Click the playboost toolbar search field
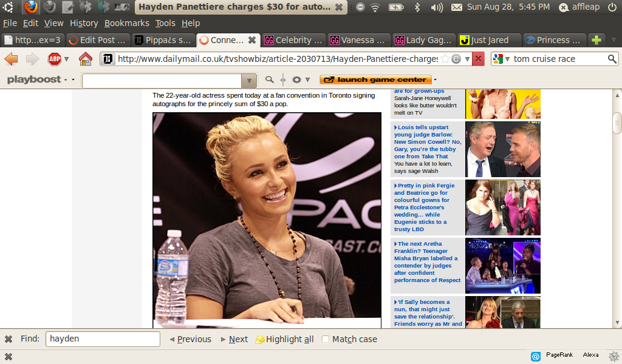Viewport: 622px width, 364px height. tap(162, 81)
